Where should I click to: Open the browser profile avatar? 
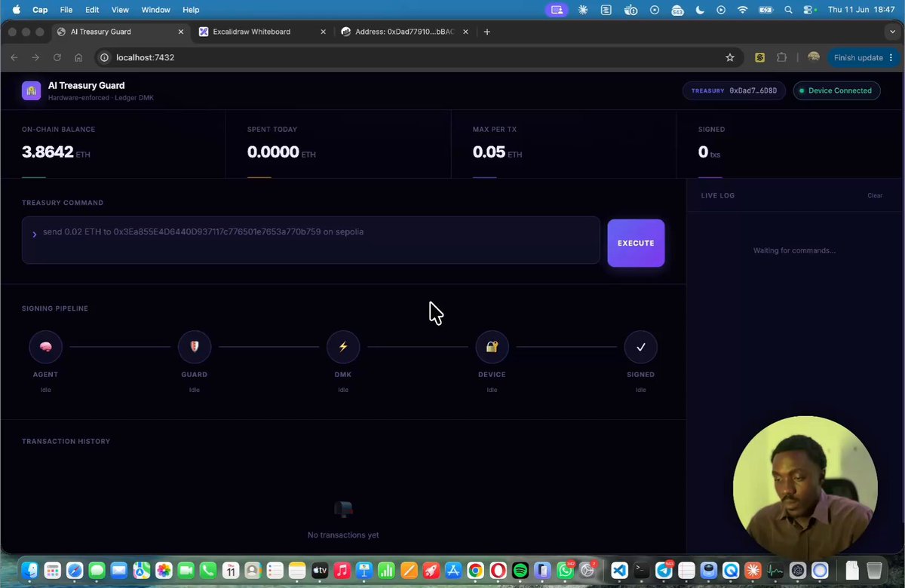click(x=813, y=57)
